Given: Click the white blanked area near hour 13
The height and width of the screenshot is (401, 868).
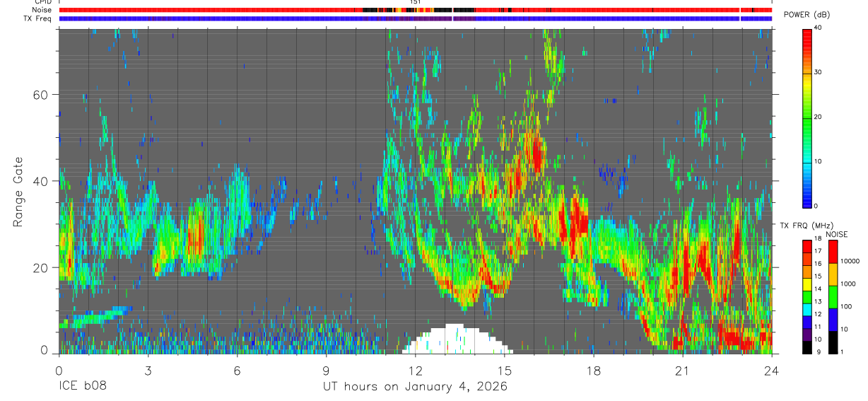Looking at the screenshot, I should [x=456, y=339].
